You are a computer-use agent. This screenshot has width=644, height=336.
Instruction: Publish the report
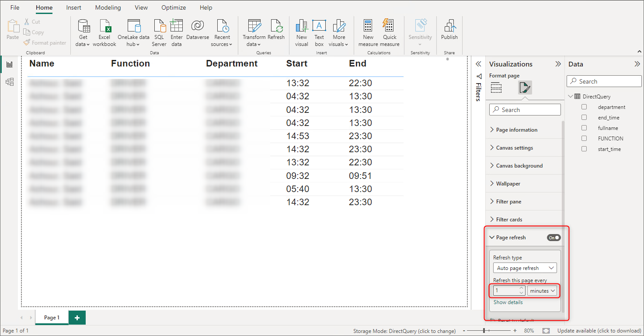pos(449,30)
